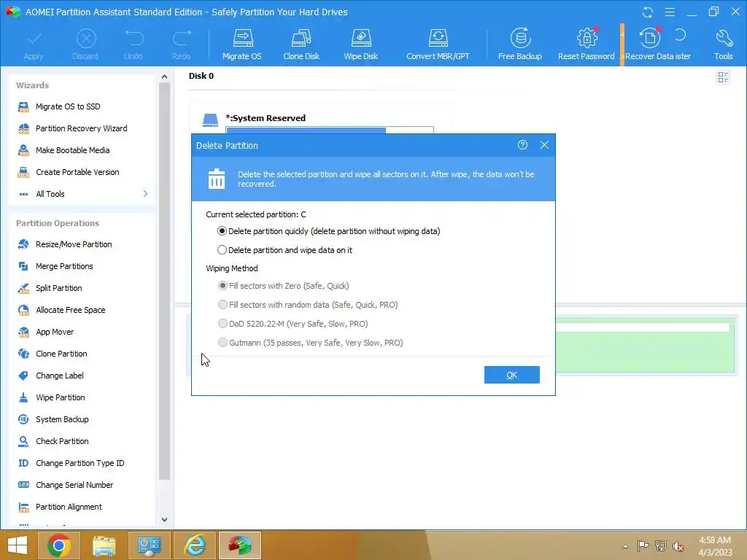Launch Free Backup from toolbar
Viewport: 747px width, 560px height.
click(519, 44)
